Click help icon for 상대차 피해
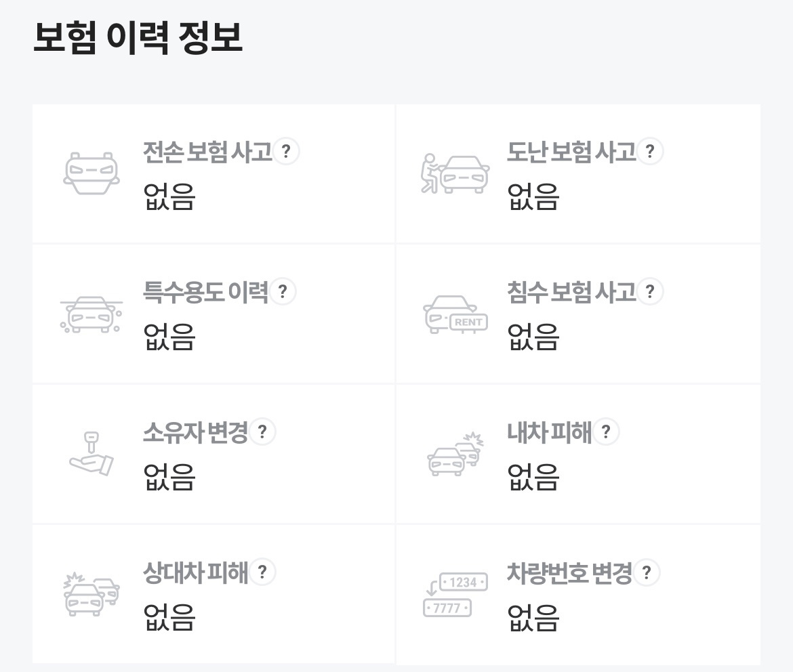 click(x=262, y=572)
